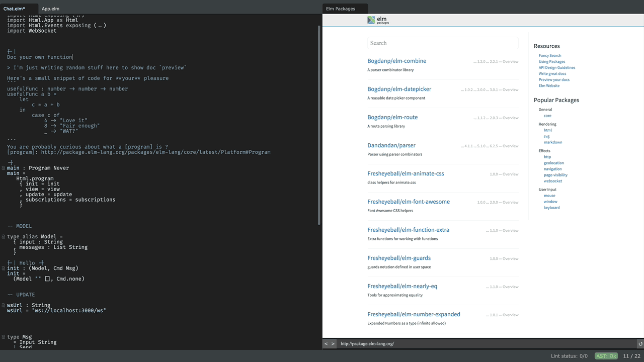Open the svg rendering package link
This screenshot has height=362, width=644.
point(547,136)
